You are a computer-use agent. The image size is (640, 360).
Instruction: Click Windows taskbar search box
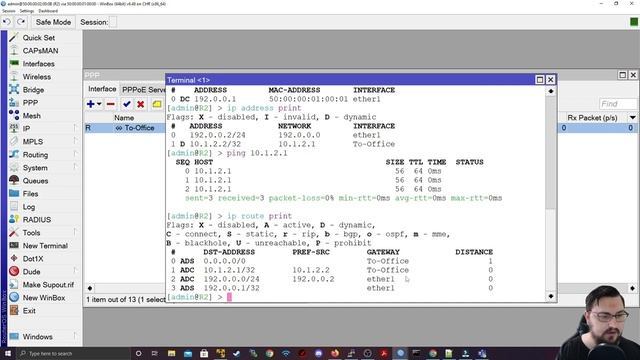click(73, 353)
